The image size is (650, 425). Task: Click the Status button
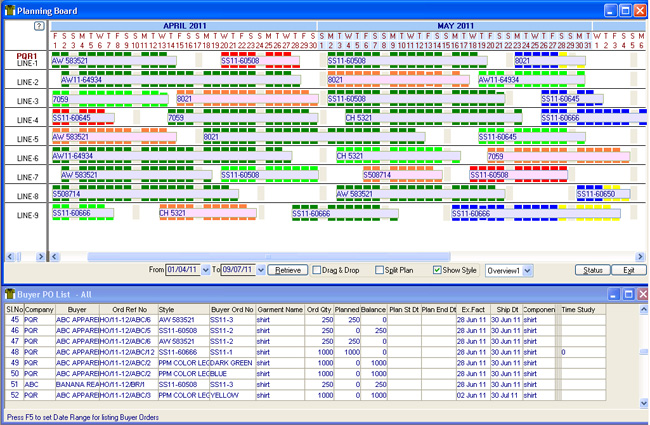tap(592, 270)
